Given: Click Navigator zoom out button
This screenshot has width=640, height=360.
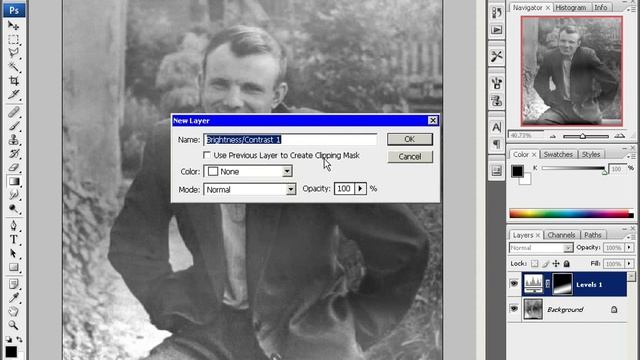Looking at the screenshot, I should [x=553, y=136].
